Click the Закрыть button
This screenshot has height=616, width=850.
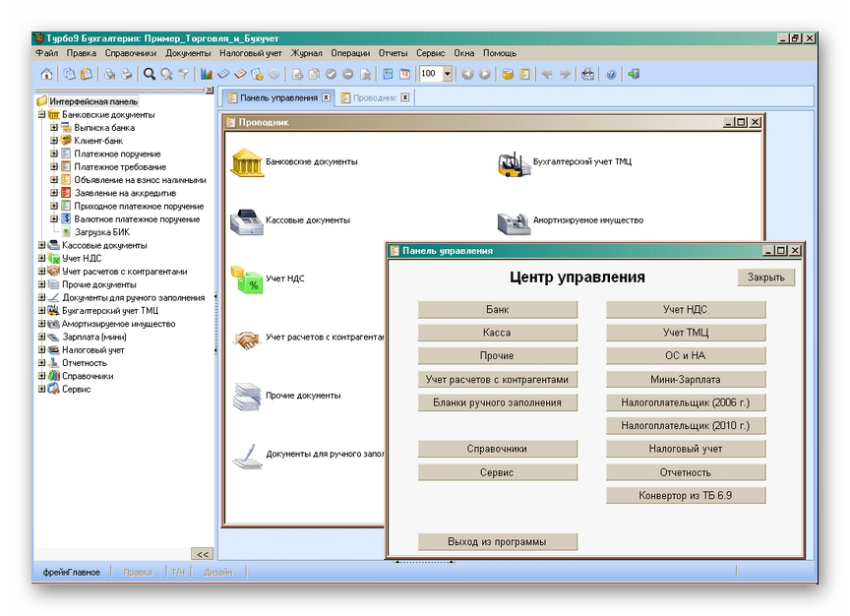click(x=766, y=277)
